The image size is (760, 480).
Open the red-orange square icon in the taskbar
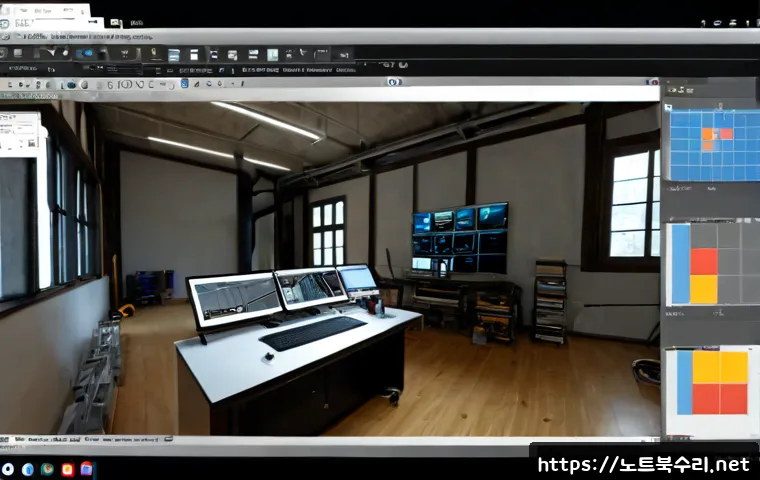(67, 469)
